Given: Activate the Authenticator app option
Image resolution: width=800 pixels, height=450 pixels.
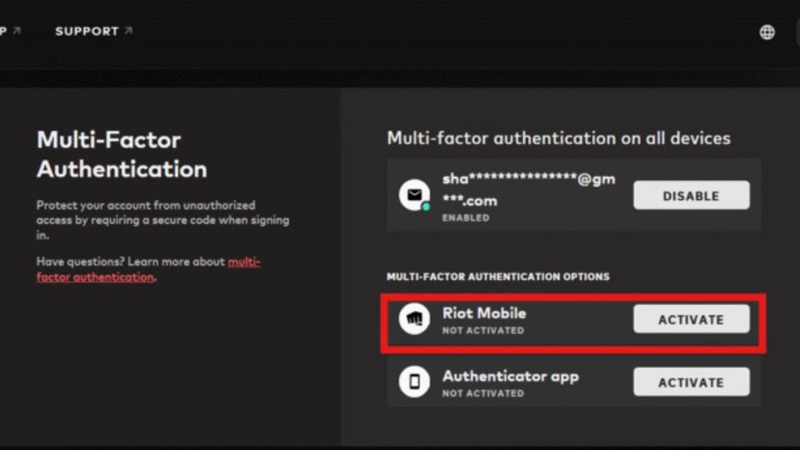Looking at the screenshot, I should point(691,382).
